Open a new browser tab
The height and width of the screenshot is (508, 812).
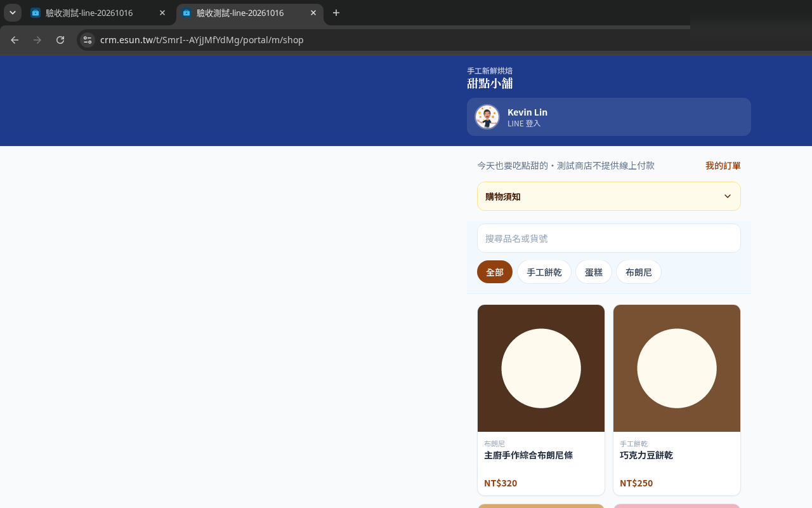click(336, 13)
